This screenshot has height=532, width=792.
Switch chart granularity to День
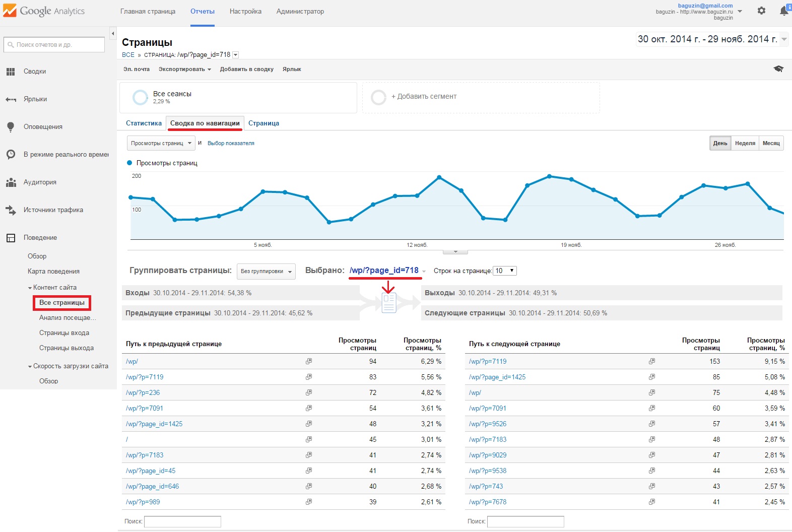[720, 143]
